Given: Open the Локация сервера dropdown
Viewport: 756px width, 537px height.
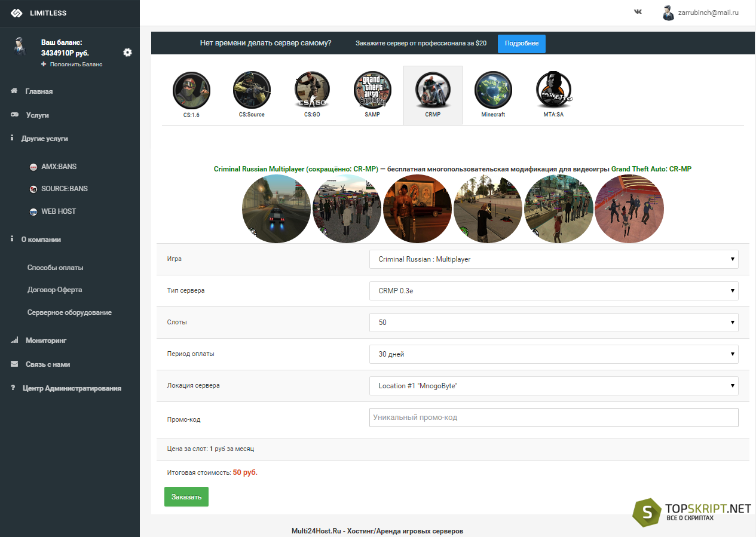Looking at the screenshot, I should click(554, 386).
